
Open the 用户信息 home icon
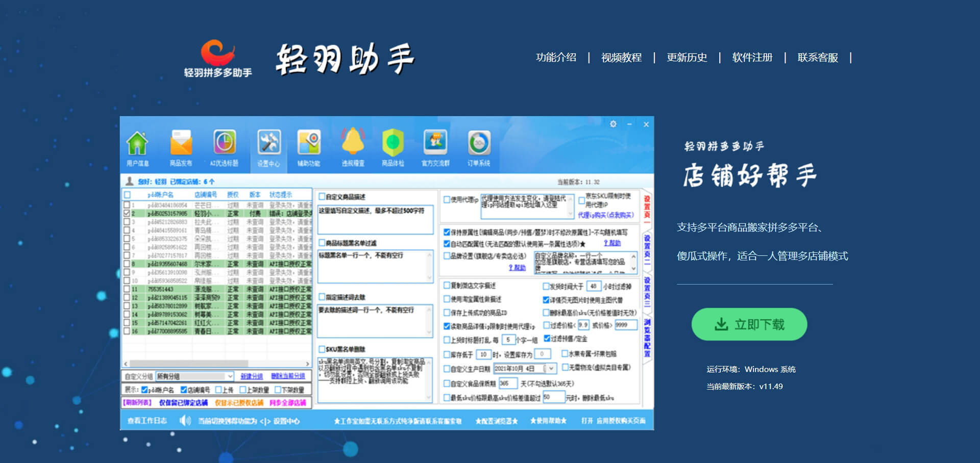137,143
